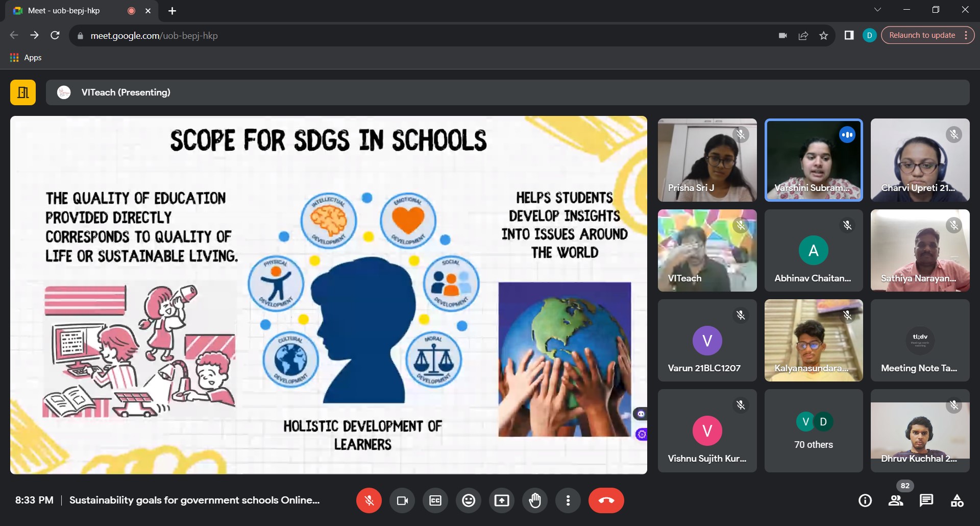
Task: Click the Relaunch to update button
Action: 922,35
